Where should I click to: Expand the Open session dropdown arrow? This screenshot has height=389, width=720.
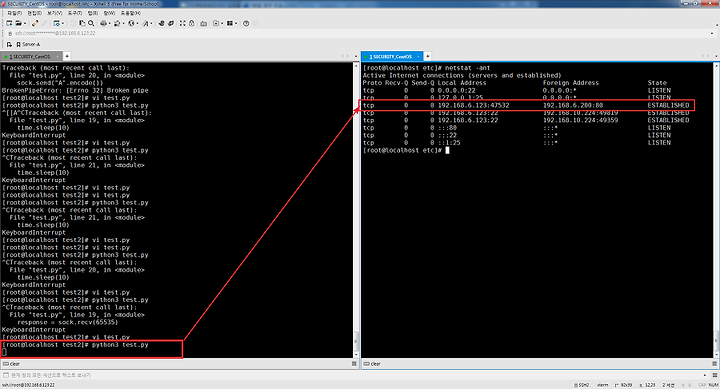pos(25,23)
